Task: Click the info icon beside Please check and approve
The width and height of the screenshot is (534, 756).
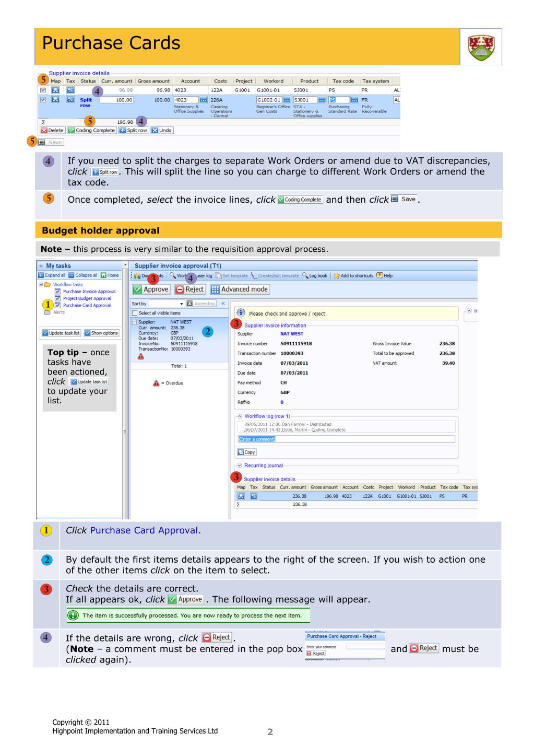Action: pyautogui.click(x=242, y=313)
